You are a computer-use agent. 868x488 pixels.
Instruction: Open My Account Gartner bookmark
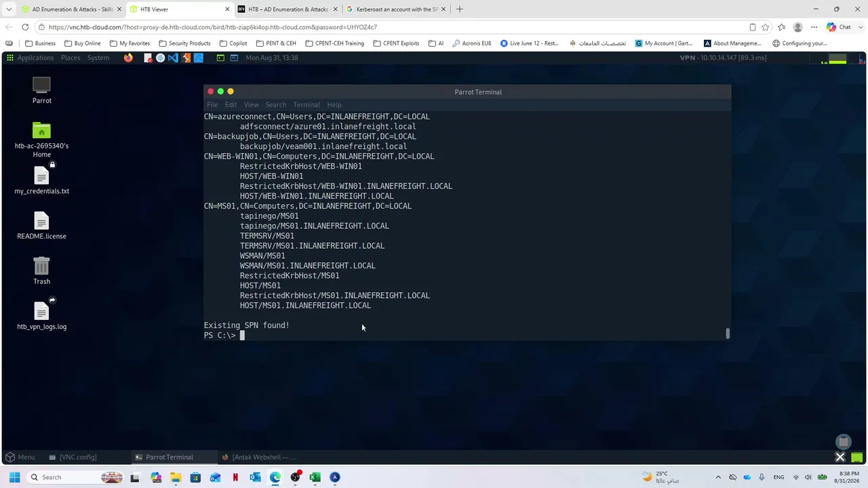[664, 43]
